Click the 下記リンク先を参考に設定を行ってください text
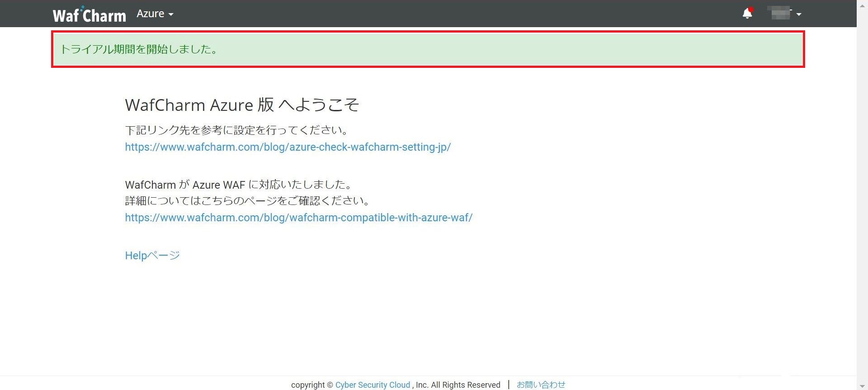 click(x=237, y=130)
